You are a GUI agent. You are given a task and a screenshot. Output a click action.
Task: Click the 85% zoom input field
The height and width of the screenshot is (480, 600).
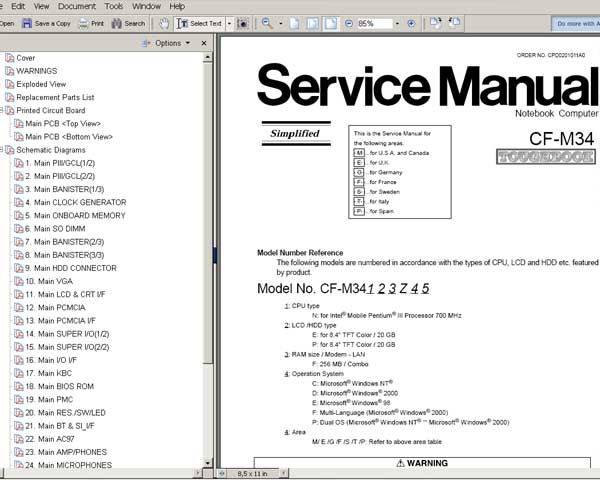tap(374, 24)
